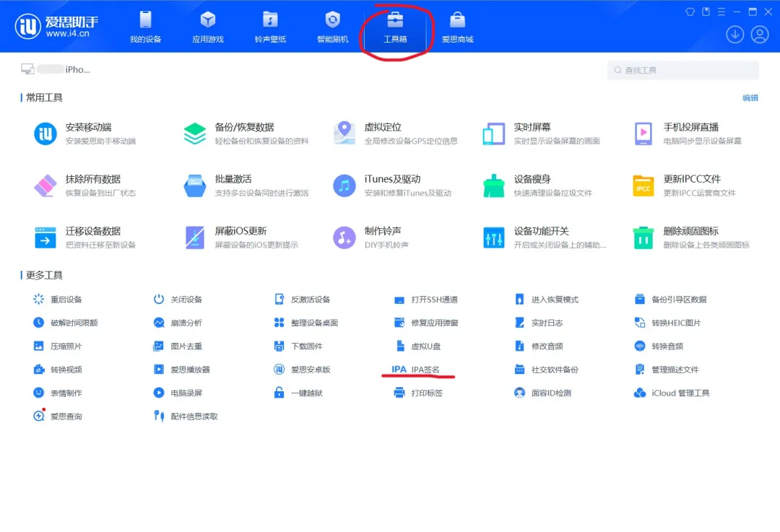Open 社交软件备份 tool
Image resolution: width=780 pixels, height=532 pixels.
point(546,370)
